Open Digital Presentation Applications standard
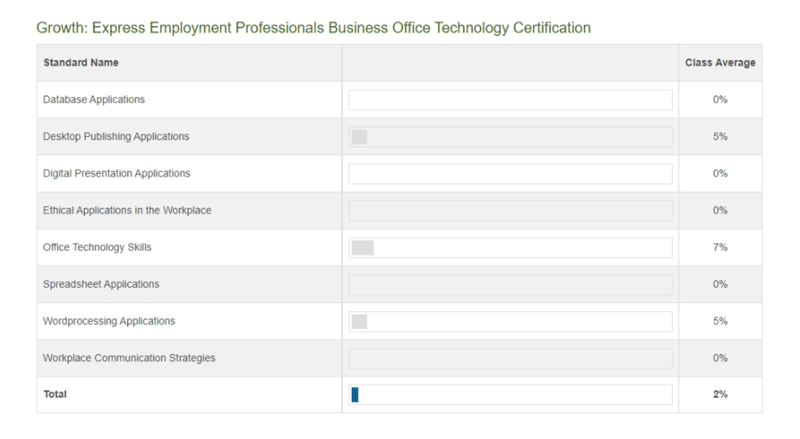Viewport: 800px width, 439px height. pyautogui.click(x=116, y=173)
